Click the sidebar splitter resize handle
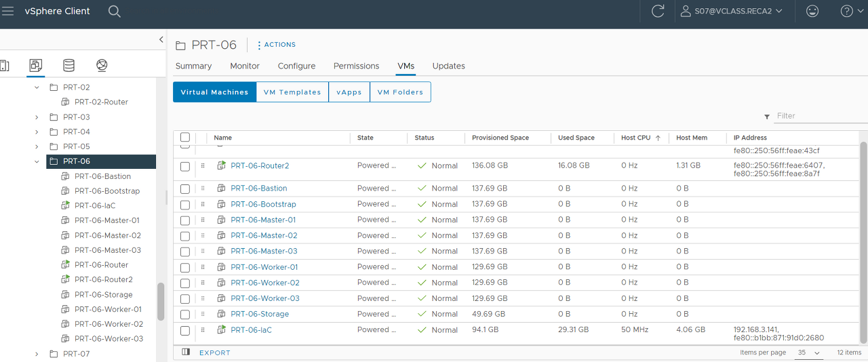This screenshot has width=868, height=362. [167, 197]
